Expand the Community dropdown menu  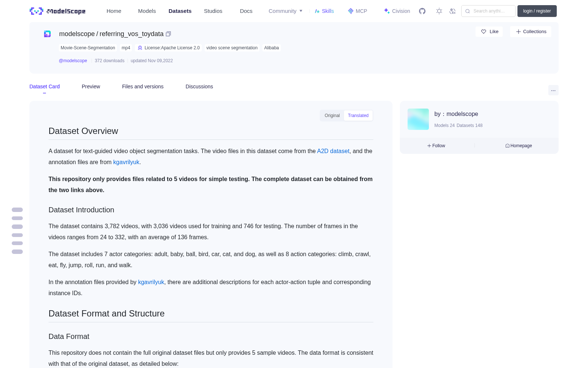point(286,11)
